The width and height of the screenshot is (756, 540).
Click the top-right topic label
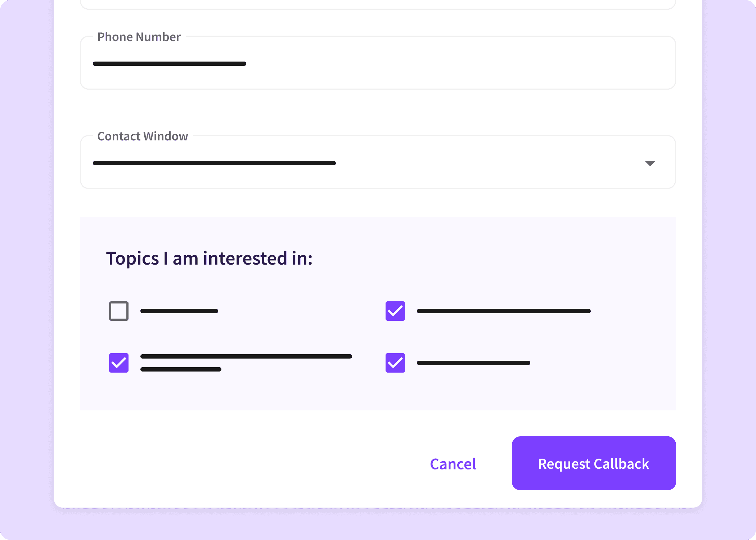pyautogui.click(x=503, y=311)
